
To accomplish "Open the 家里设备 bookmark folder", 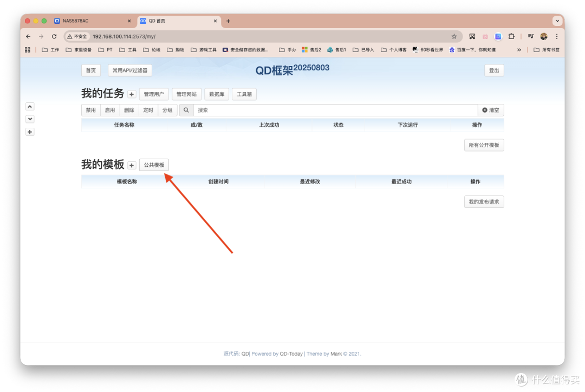I will point(79,50).
